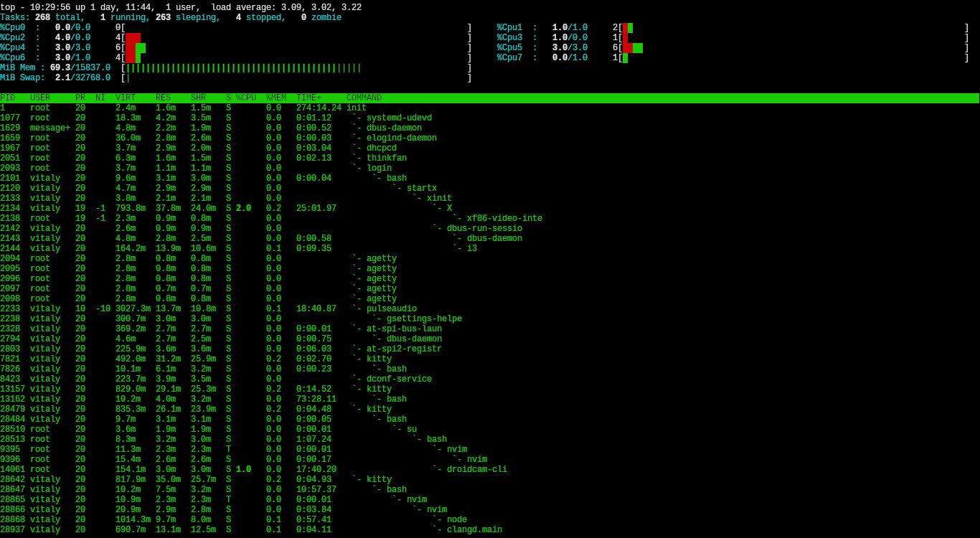Click the %Cpu2 red usage bar

[x=133, y=38]
